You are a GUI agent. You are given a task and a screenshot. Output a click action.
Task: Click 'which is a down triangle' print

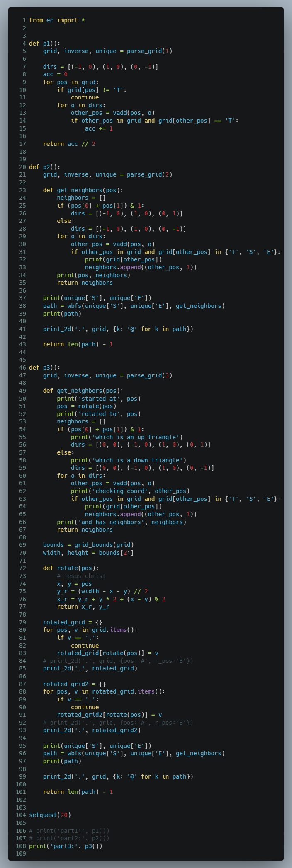point(129,460)
